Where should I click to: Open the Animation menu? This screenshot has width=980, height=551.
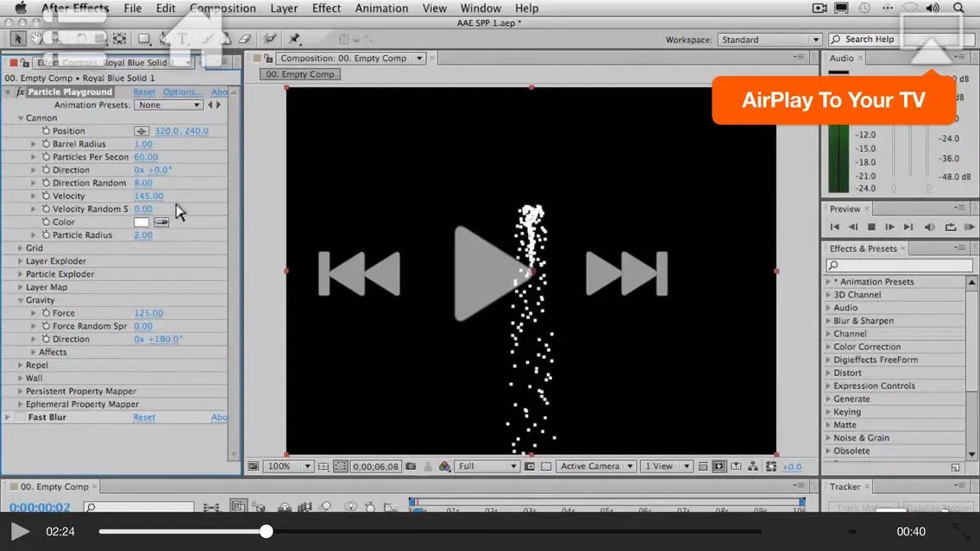381,8
